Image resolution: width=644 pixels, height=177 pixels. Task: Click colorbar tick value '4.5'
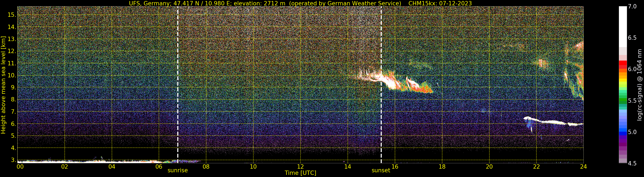(632, 163)
